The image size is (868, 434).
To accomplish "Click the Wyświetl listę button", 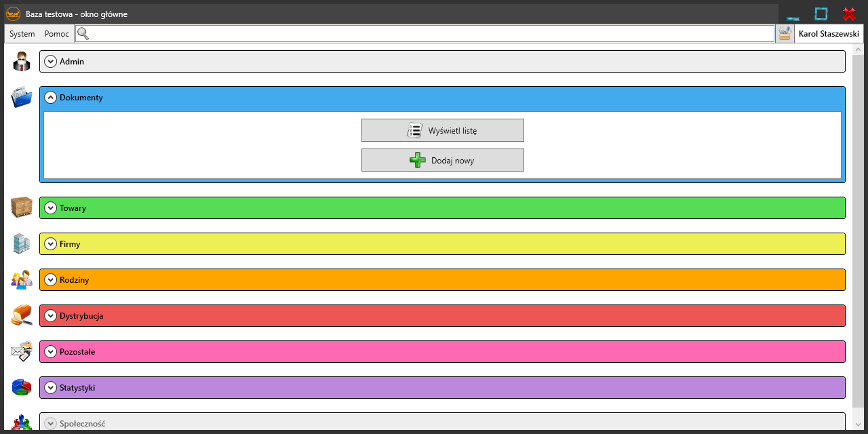I will (443, 130).
